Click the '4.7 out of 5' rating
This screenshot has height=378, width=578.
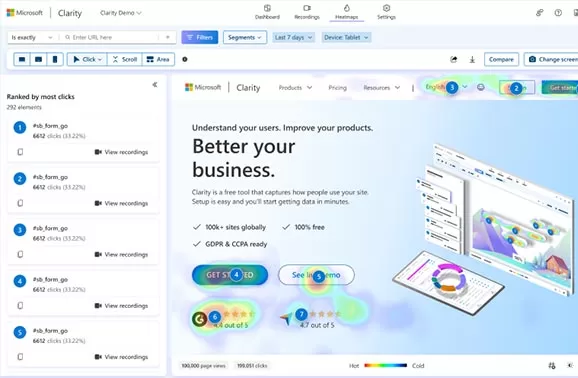317,325
